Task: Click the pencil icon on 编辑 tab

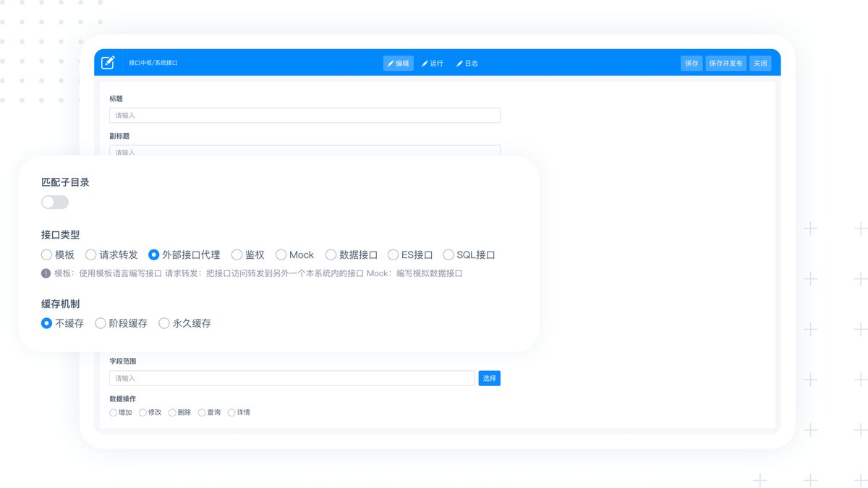Action: point(391,64)
